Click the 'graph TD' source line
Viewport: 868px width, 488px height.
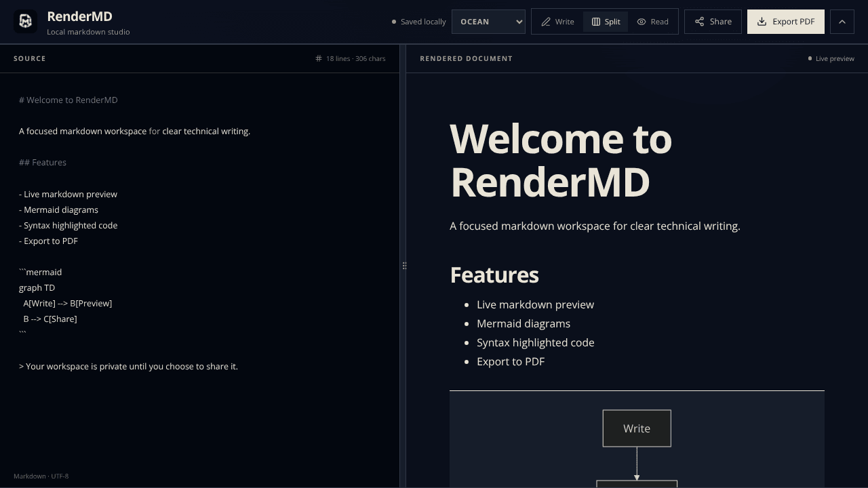click(37, 287)
